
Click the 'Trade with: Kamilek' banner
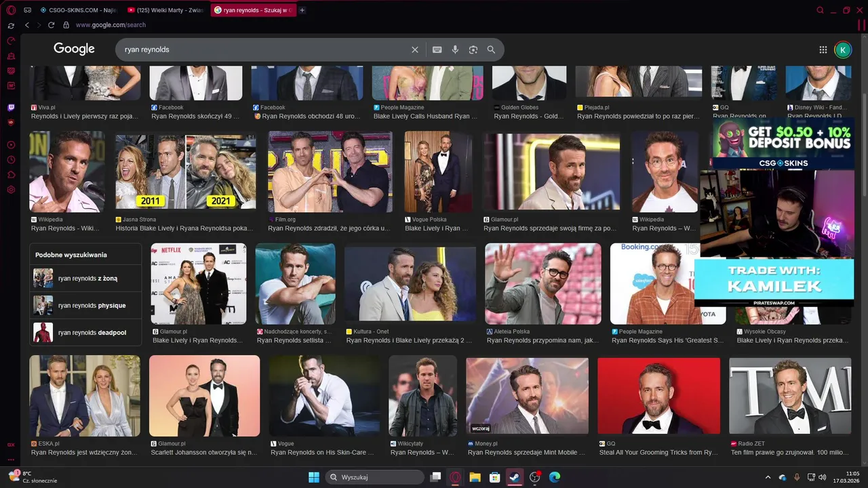[x=774, y=283]
